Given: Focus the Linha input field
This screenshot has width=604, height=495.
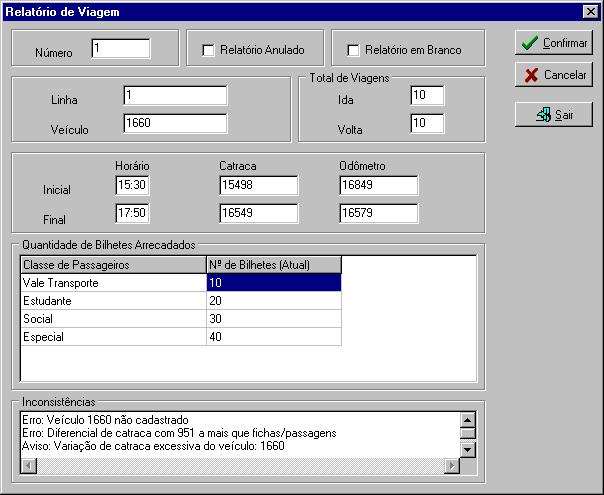Looking at the screenshot, I should click(x=175, y=96).
